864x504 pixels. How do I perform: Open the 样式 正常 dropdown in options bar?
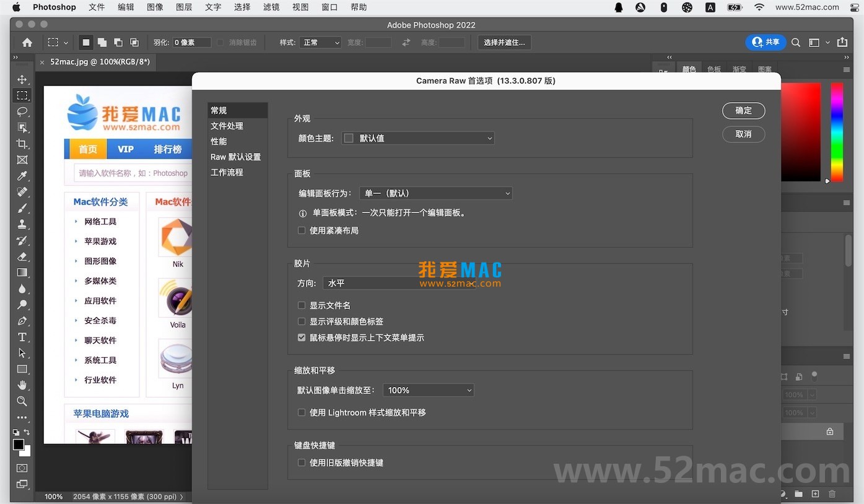tap(320, 43)
